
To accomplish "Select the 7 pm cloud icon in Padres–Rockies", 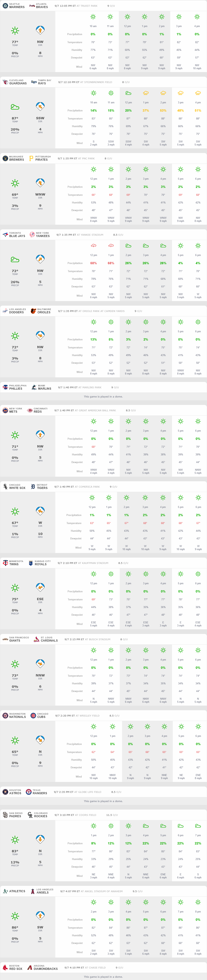I will tap(198, 826).
